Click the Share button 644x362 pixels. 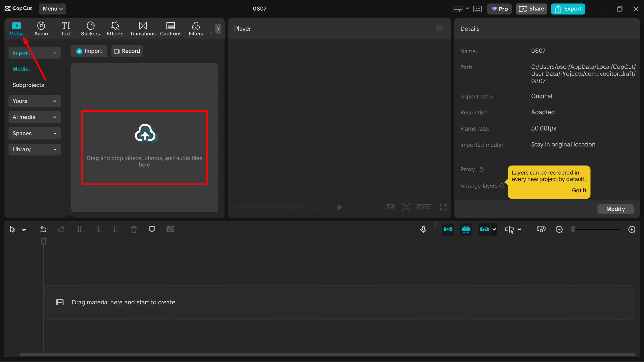pos(532,9)
